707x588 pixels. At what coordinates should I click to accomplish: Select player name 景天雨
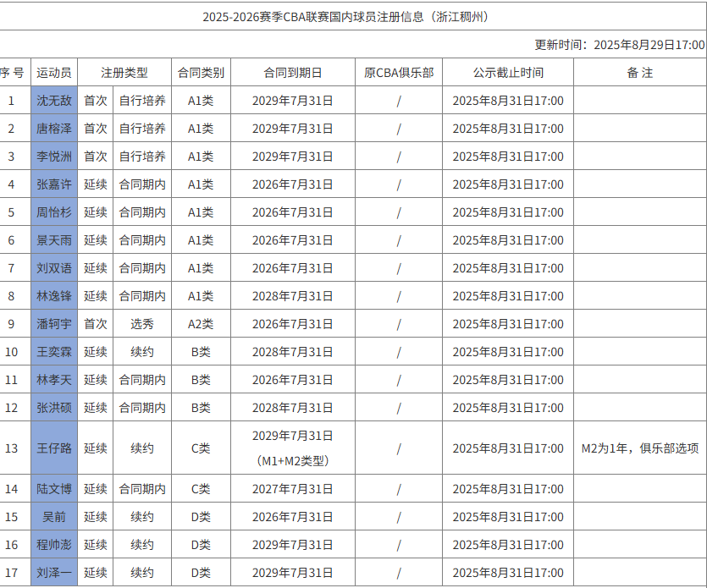(54, 240)
